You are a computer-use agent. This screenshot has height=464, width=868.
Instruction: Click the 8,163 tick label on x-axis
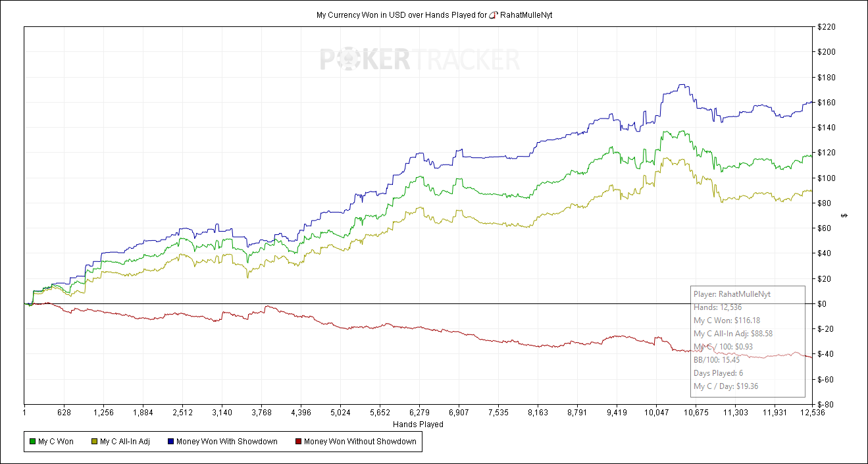pyautogui.click(x=538, y=413)
